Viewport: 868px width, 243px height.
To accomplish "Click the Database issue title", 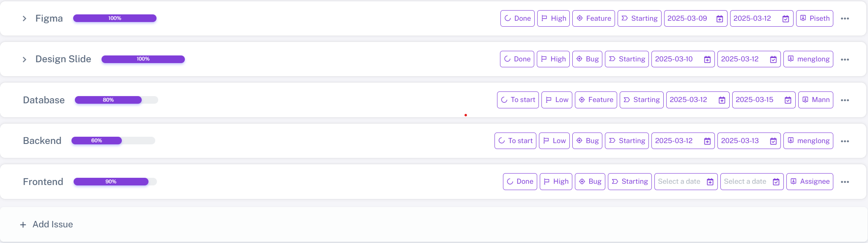I will coord(44,100).
